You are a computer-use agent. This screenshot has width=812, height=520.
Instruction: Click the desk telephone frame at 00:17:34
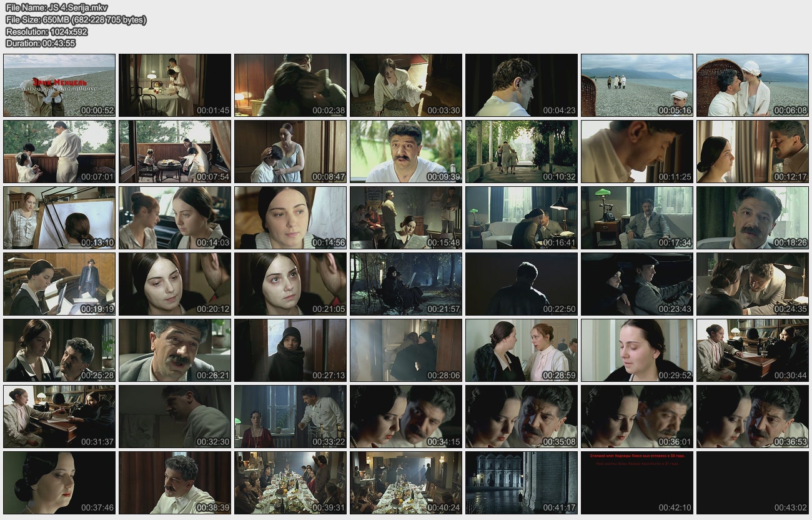click(636, 217)
